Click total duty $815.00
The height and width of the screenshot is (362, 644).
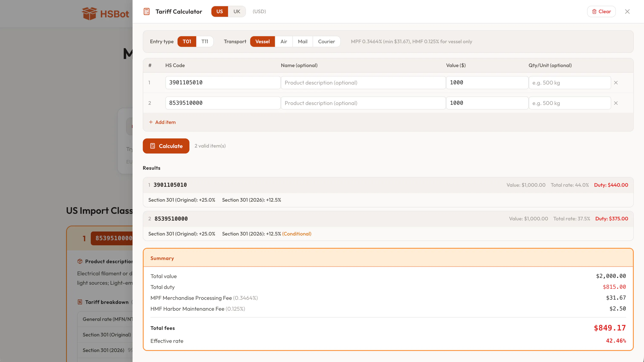pos(614,287)
